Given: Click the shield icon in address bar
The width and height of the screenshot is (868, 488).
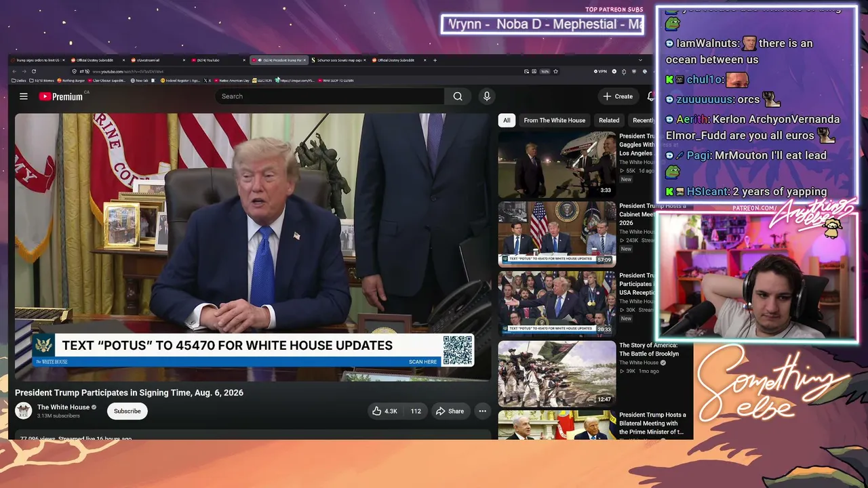Looking at the screenshot, I should pos(75,71).
